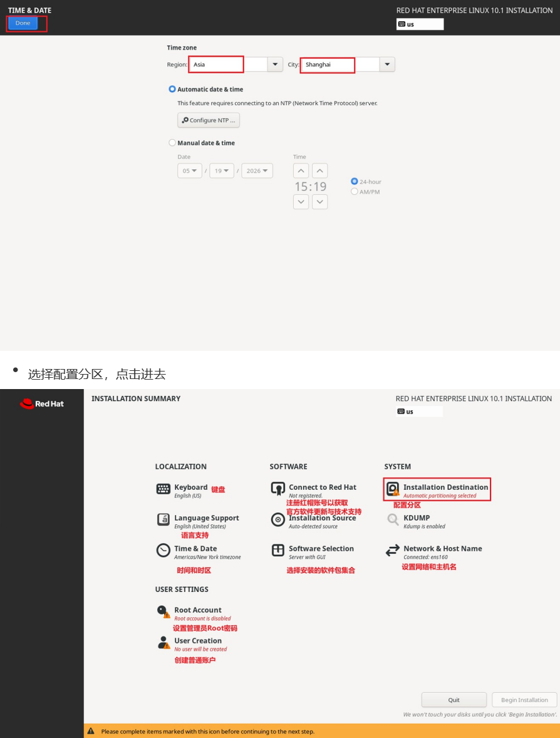Viewport: 560px width, 738px height.
Task: Open Connect to Red Hat label
Action: click(323, 487)
